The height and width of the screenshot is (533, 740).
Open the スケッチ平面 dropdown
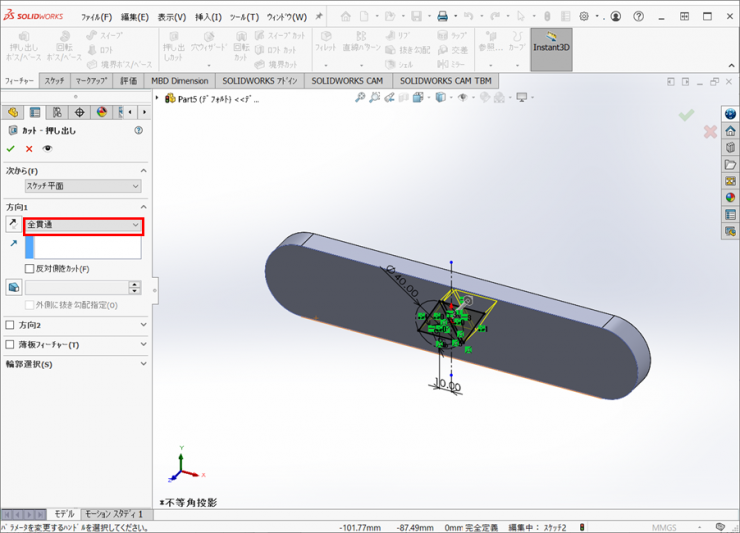point(83,186)
